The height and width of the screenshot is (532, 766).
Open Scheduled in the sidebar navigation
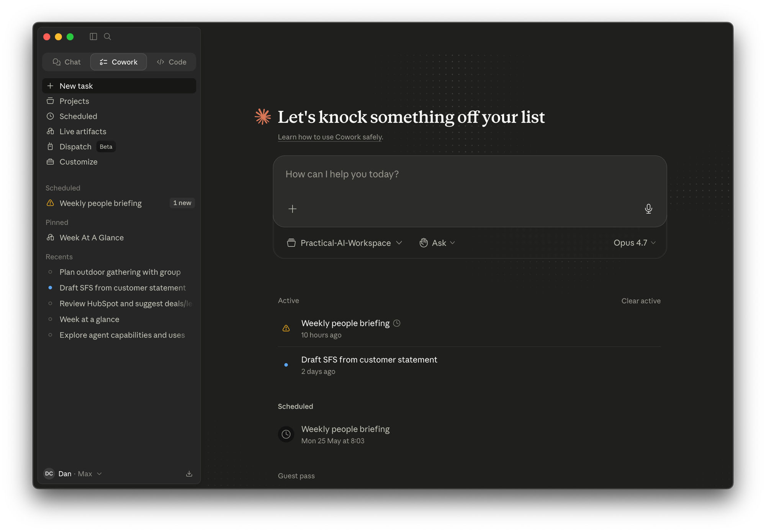(x=119, y=116)
